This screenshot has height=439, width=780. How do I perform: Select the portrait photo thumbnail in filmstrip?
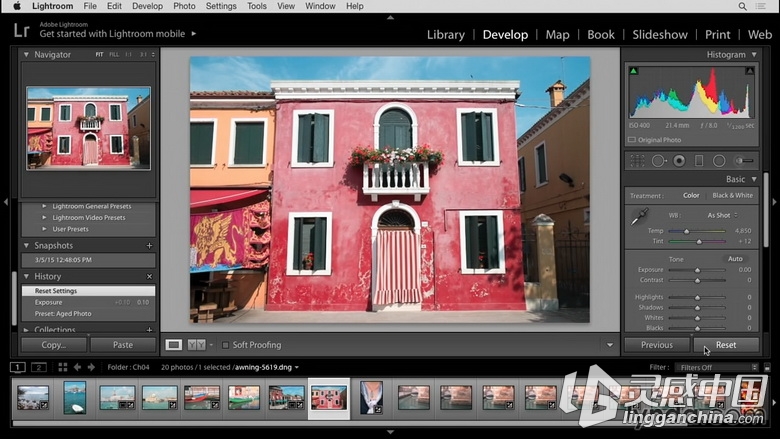(371, 398)
